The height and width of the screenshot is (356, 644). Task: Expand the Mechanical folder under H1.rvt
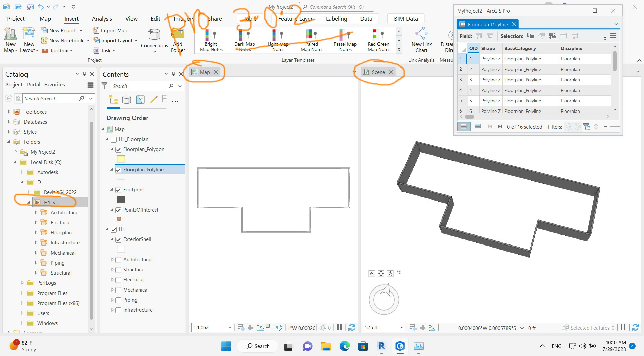pos(36,253)
